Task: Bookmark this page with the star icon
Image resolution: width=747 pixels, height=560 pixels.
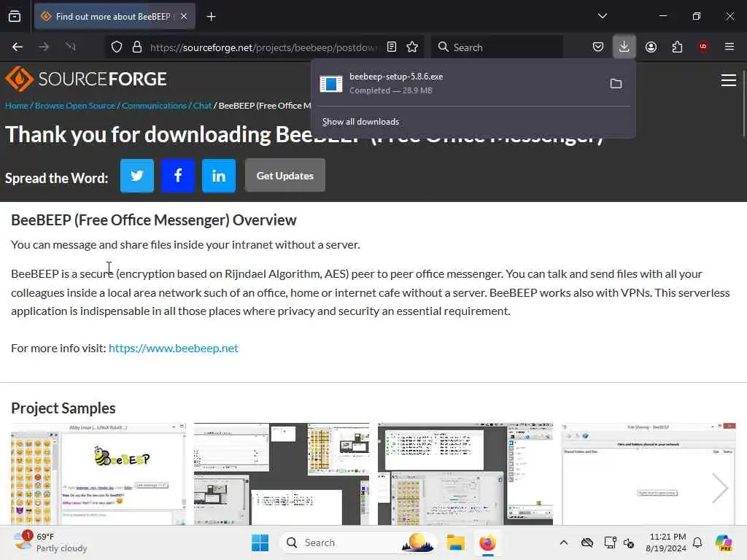Action: (x=412, y=47)
